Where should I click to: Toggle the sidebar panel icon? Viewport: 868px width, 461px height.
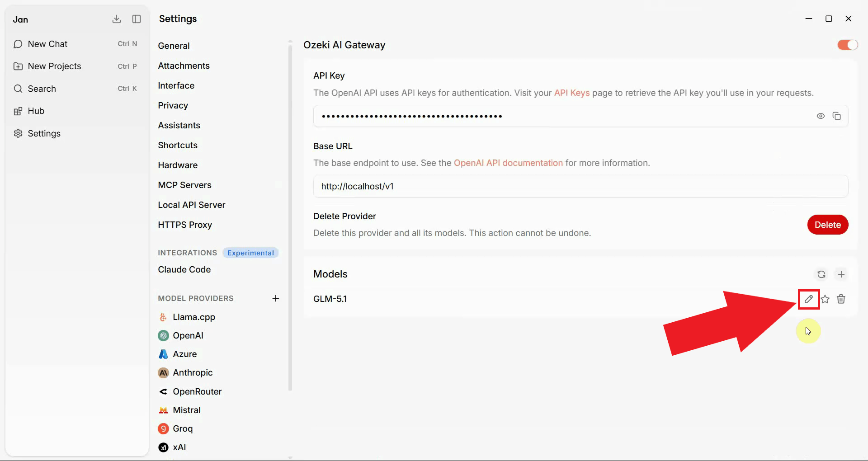click(137, 19)
